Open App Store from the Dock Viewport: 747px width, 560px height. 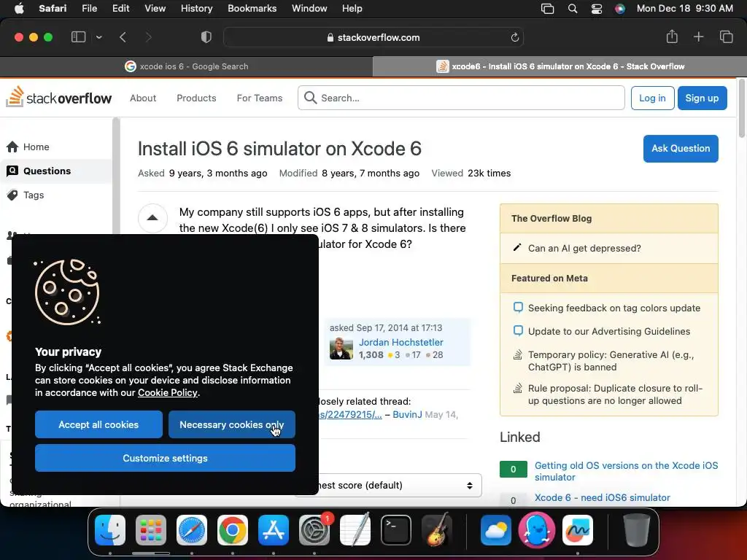(274, 530)
